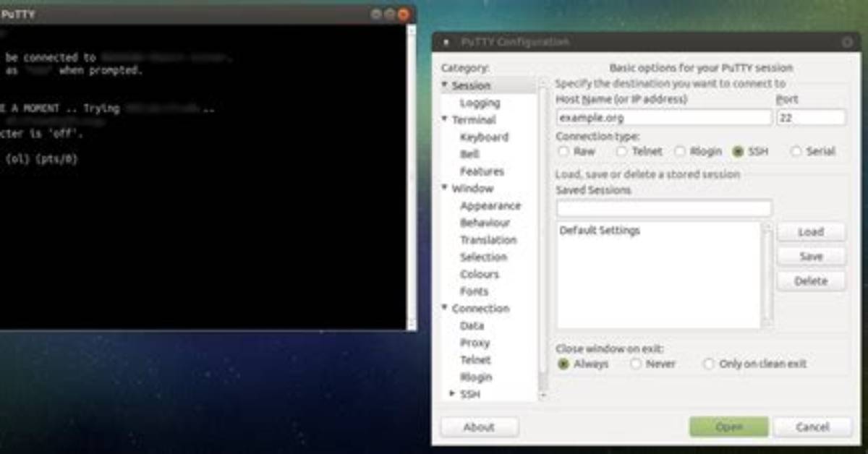Open the Selection settings
868x454 pixels.
483,257
